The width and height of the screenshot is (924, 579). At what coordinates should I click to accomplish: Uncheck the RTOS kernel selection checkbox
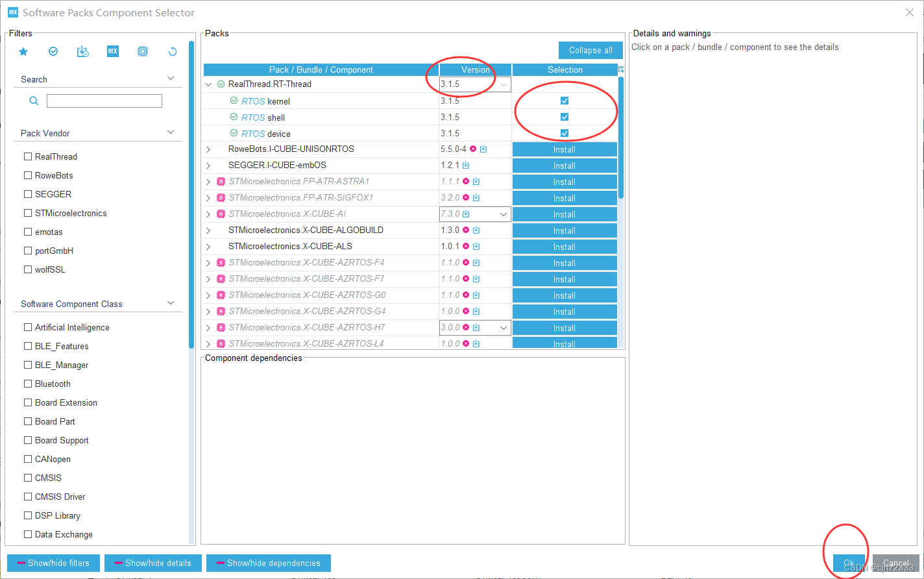[565, 101]
